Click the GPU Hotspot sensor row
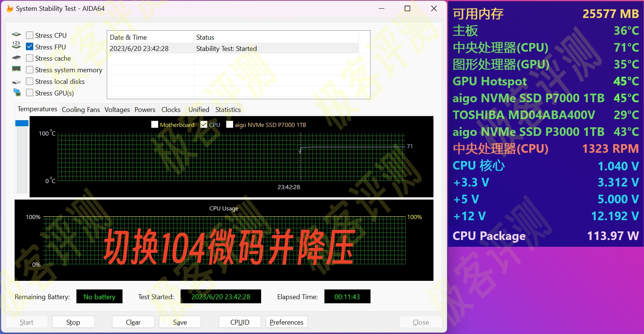Image resolution: width=644 pixels, height=334 pixels. pyautogui.click(x=545, y=81)
